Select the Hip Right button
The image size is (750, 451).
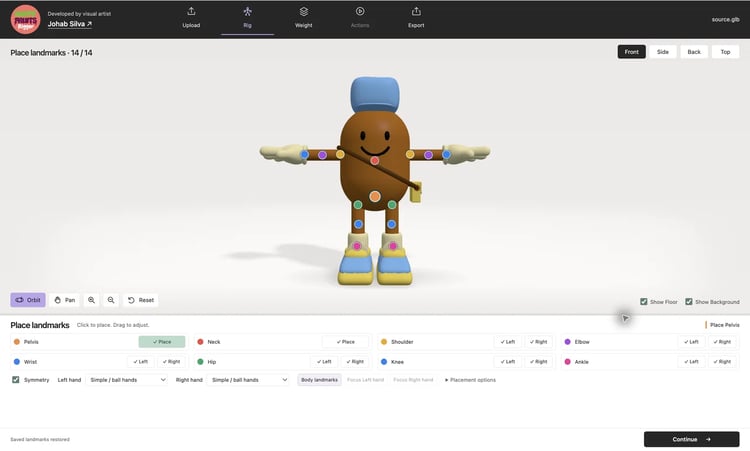[355, 362]
